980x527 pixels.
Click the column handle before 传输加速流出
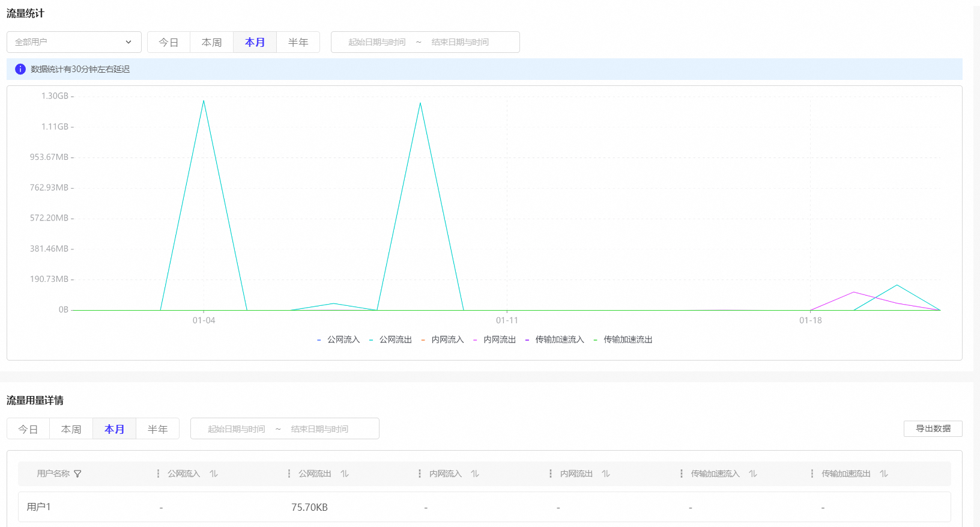(812, 474)
